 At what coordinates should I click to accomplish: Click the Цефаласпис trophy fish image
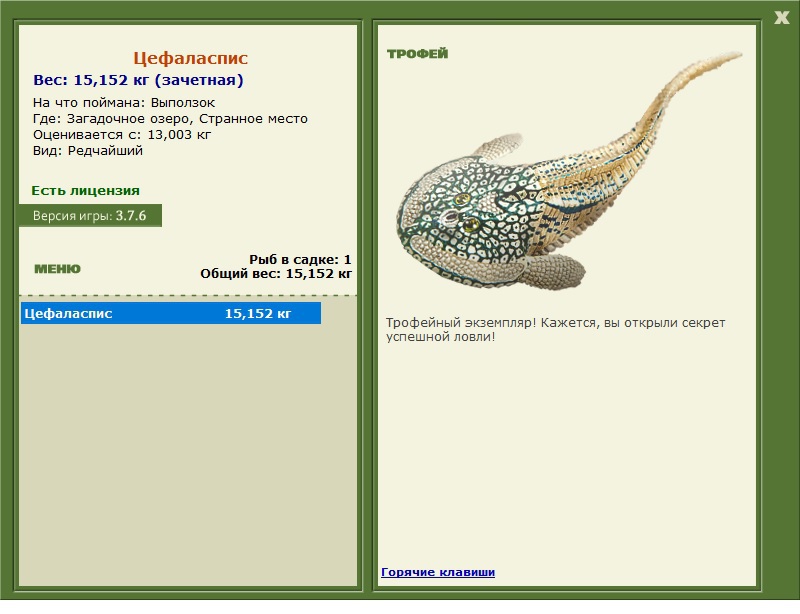(568, 171)
